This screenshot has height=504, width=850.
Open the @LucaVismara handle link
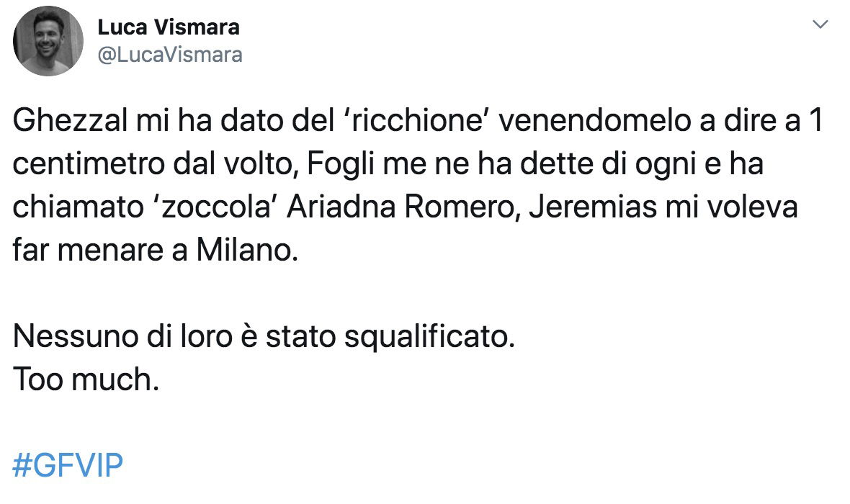pyautogui.click(x=170, y=55)
